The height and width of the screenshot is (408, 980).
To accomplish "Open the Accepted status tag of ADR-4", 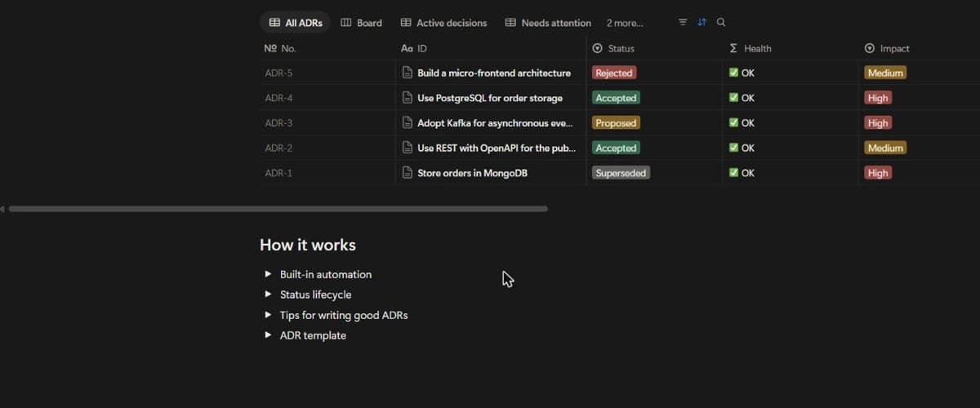I will [616, 98].
